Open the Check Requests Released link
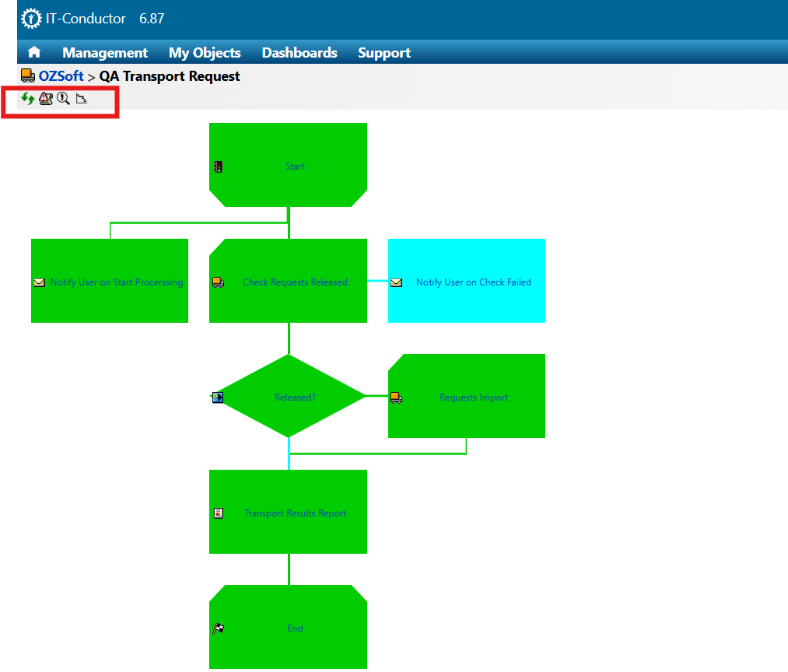 (295, 282)
